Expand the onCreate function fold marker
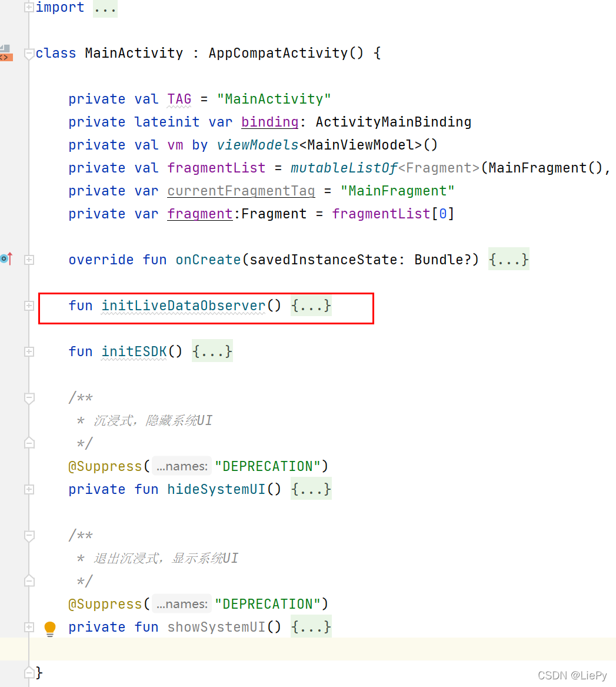 click(x=29, y=260)
